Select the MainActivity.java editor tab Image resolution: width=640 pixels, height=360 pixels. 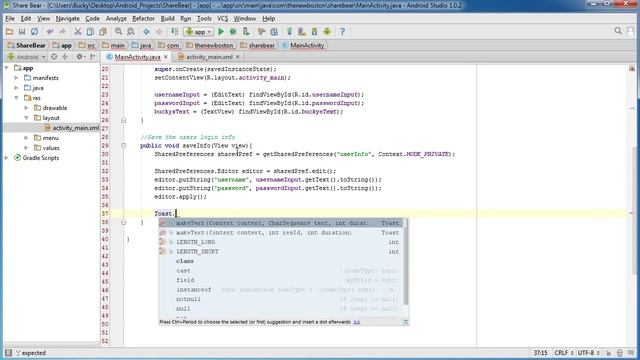tap(137, 57)
